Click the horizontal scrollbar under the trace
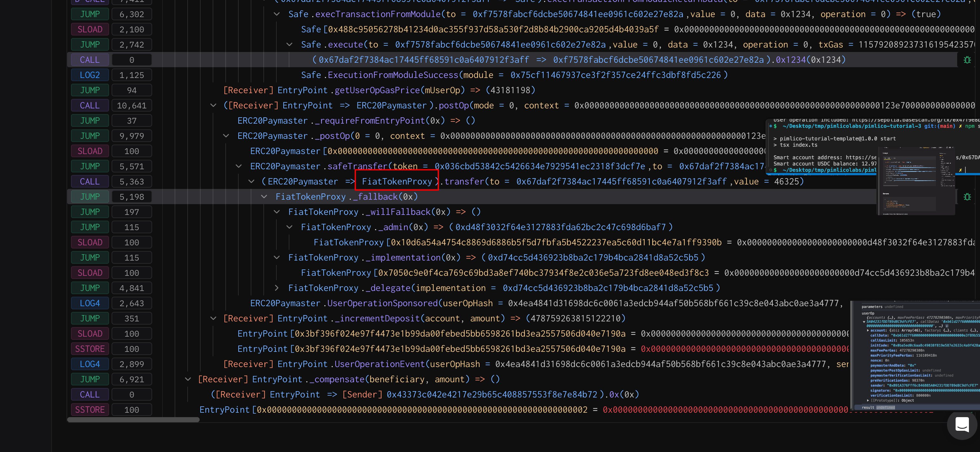The width and height of the screenshot is (980, 452). click(x=133, y=420)
